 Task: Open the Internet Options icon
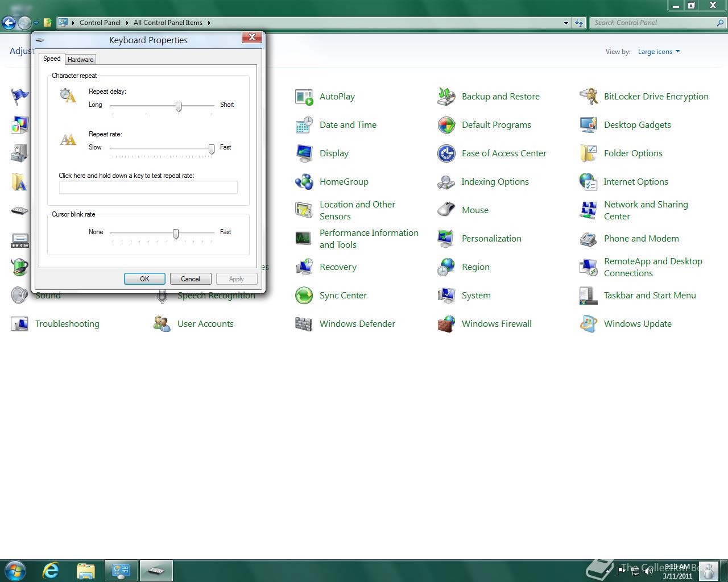[589, 182]
